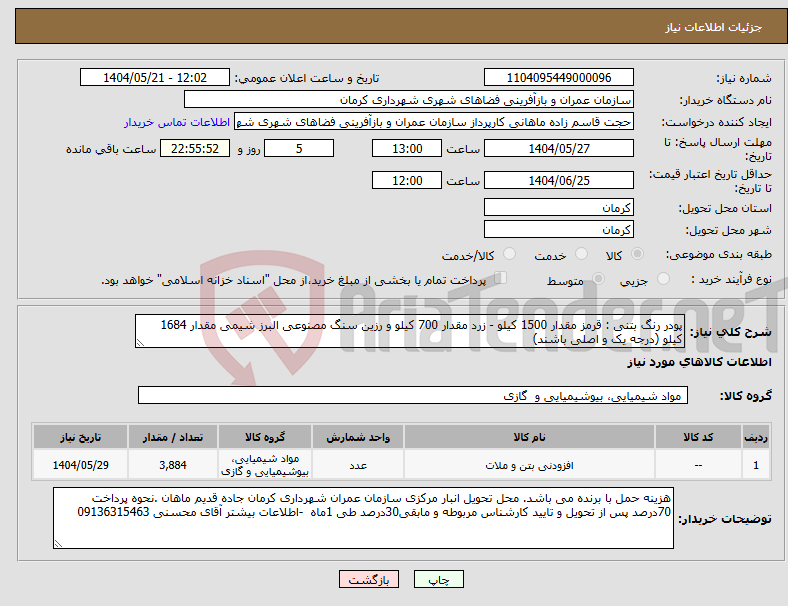Click the quantity cell 3,884
This screenshot has width=788, height=606.
pyautogui.click(x=173, y=465)
